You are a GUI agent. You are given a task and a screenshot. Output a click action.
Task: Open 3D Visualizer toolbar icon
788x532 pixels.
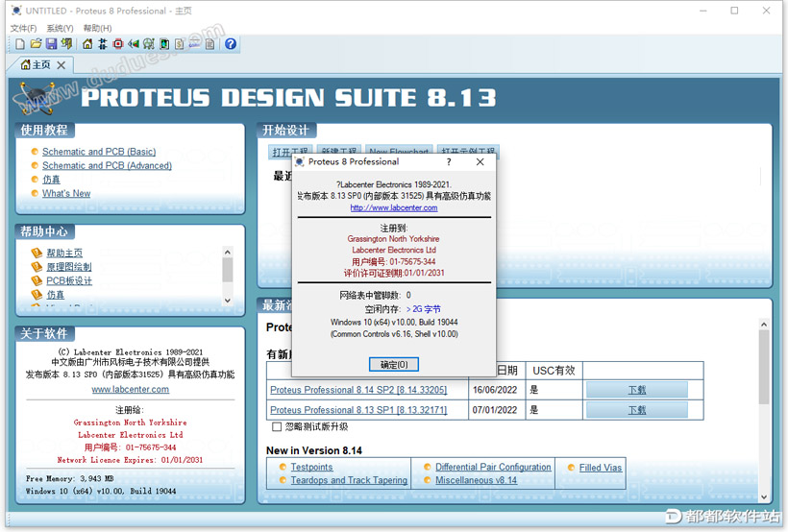click(x=134, y=44)
